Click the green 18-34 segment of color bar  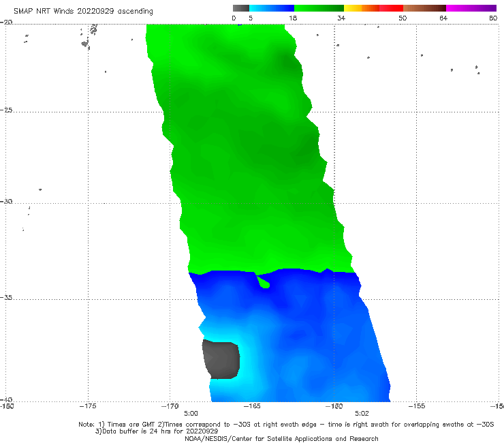pos(319,8)
